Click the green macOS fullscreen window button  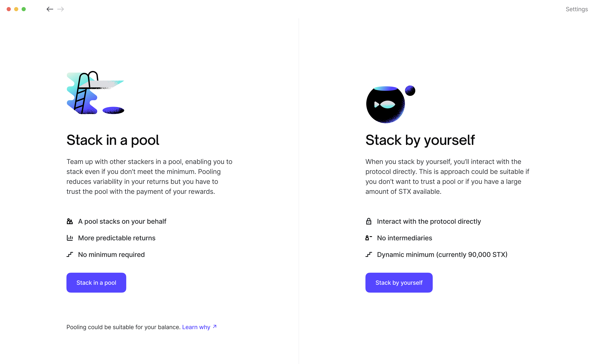pyautogui.click(x=24, y=9)
